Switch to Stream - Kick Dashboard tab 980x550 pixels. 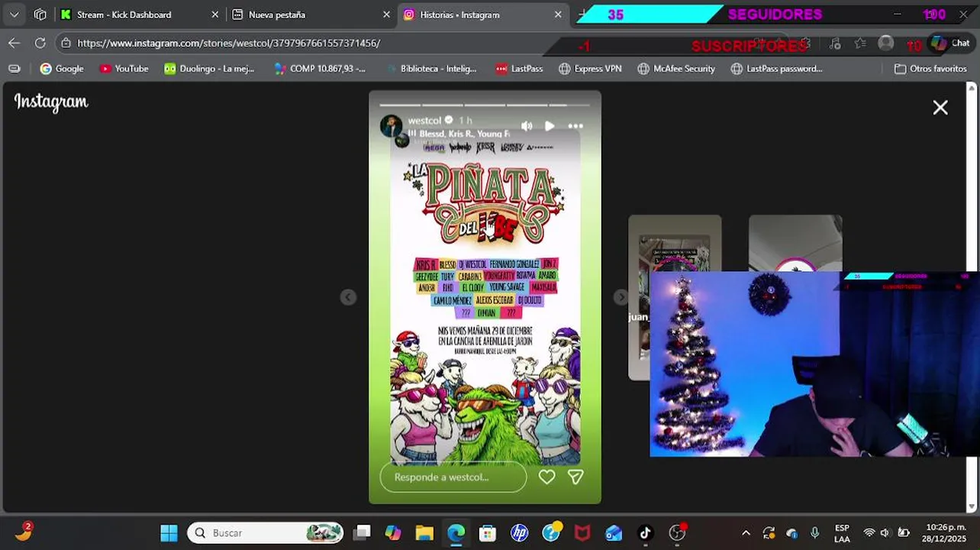point(124,15)
